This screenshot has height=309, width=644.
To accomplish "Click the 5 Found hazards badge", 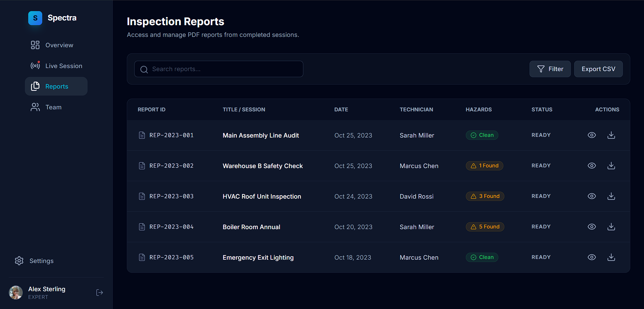I will [x=485, y=227].
